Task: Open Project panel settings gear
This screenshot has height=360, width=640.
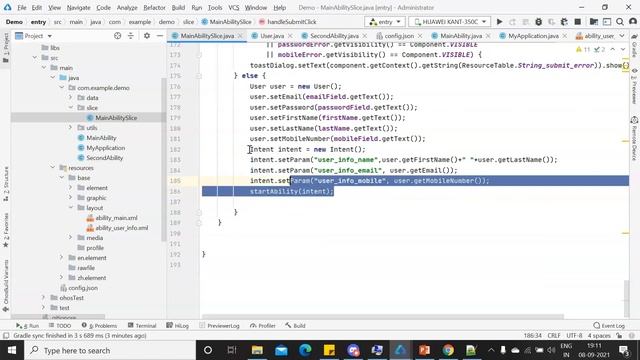Action: point(147,36)
